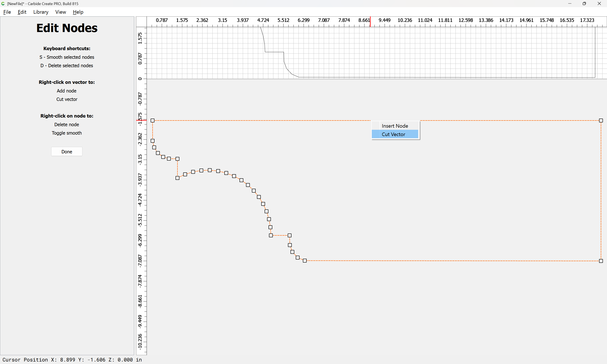
Task: Click the Carbide Create app icon in title bar
Action: pos(3,3)
